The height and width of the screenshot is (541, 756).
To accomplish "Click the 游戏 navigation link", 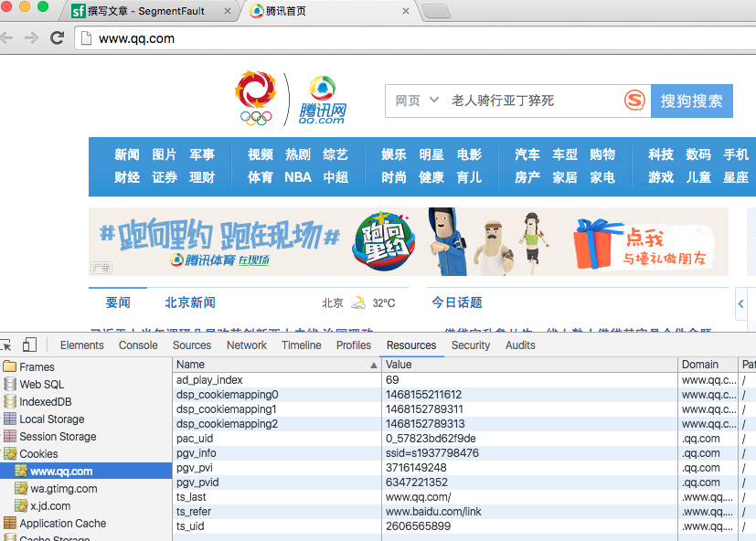I will click(661, 177).
